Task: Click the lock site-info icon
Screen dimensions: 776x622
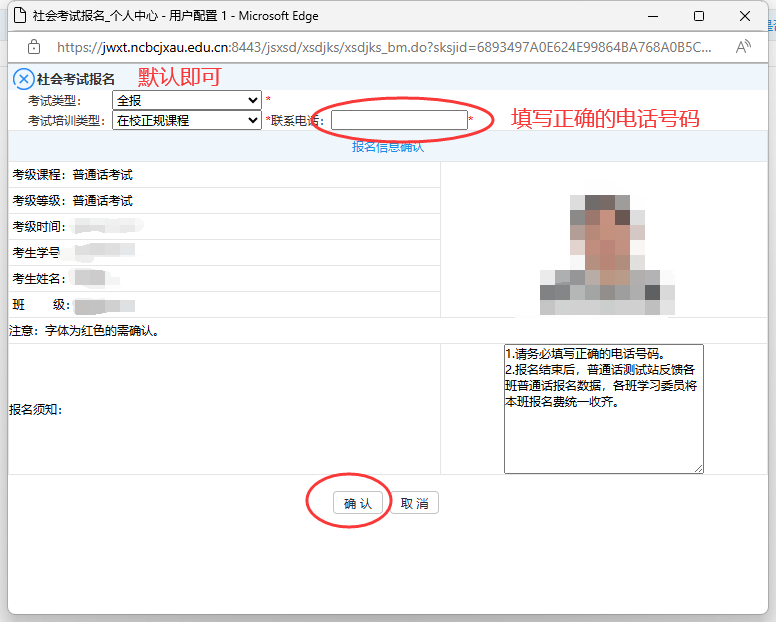Action: pos(34,47)
